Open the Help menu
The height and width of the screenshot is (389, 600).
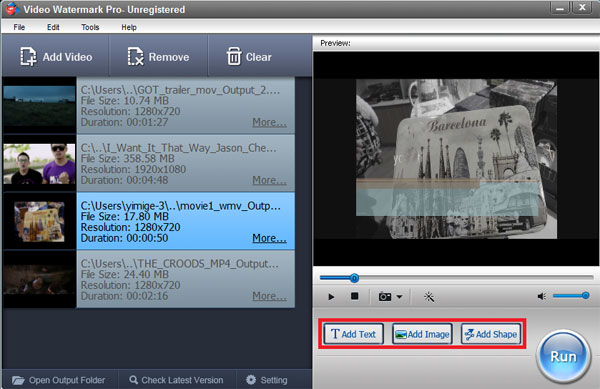129,27
